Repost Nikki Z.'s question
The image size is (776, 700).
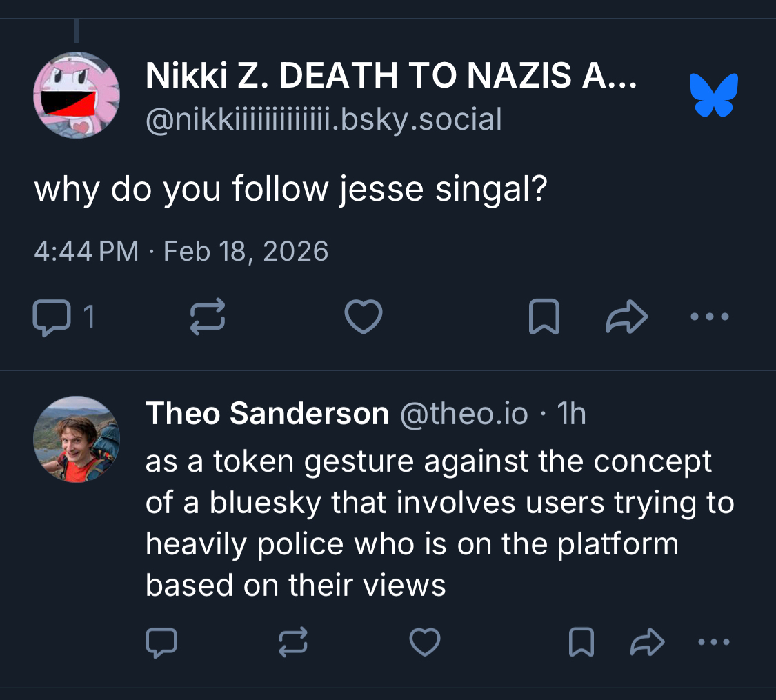click(x=207, y=318)
